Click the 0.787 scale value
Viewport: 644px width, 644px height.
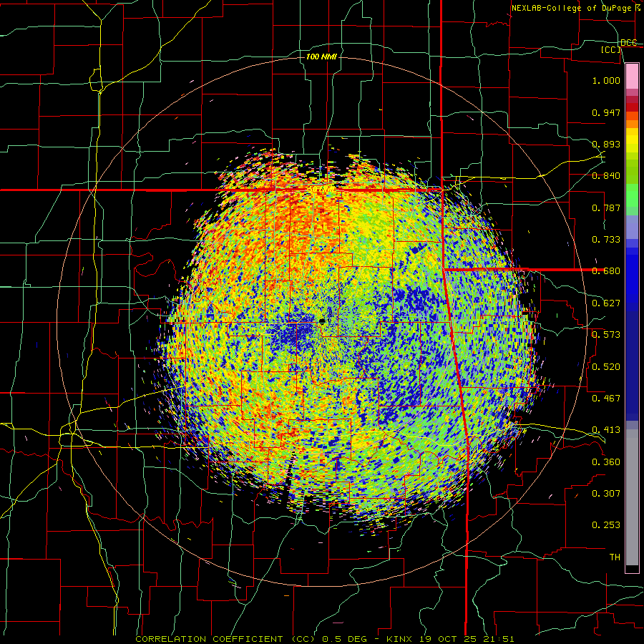pyautogui.click(x=606, y=208)
